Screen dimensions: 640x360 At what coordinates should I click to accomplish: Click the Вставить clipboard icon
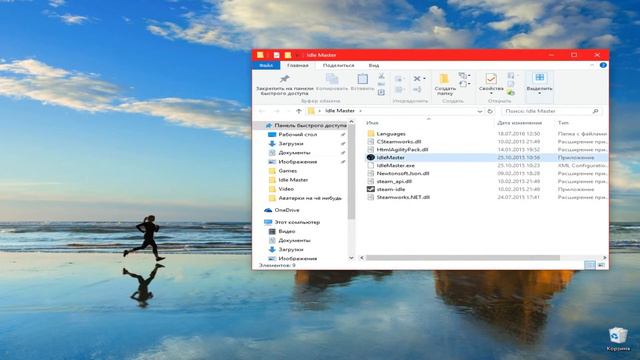(x=362, y=79)
